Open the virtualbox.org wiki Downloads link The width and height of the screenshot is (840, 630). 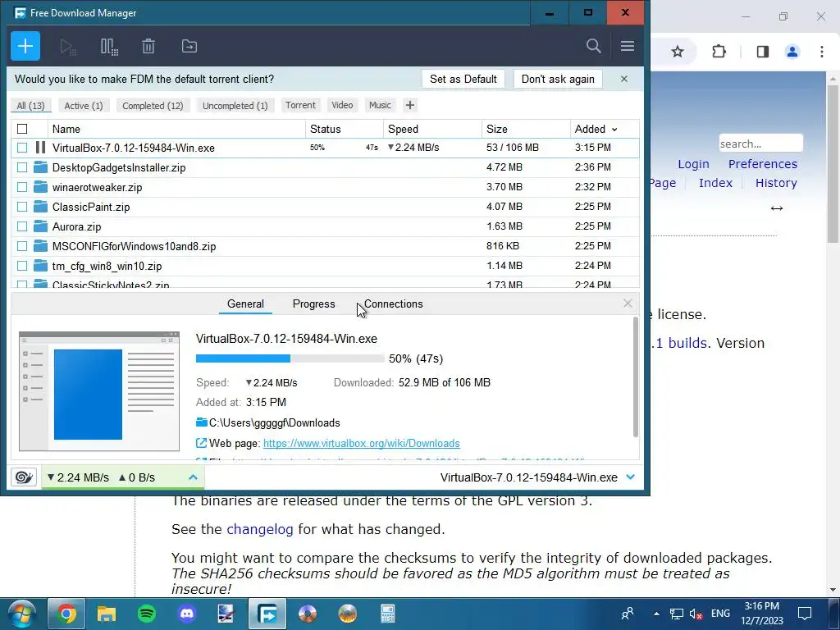click(x=362, y=443)
